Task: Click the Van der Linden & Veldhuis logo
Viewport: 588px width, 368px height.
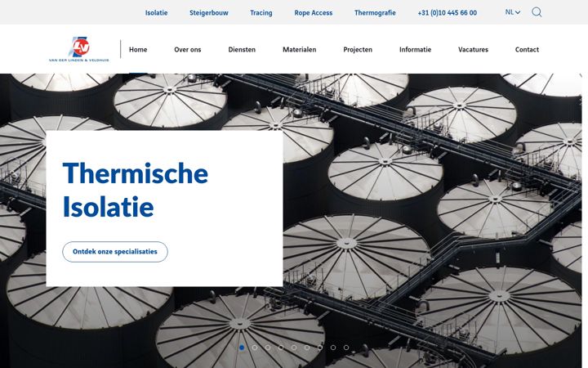Action: (79, 49)
